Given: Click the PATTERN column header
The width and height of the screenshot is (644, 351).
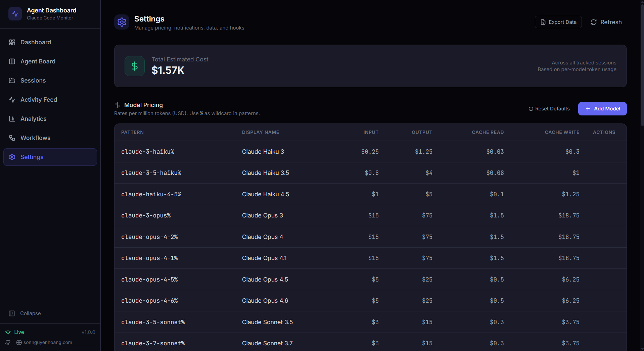Looking at the screenshot, I should pos(132,132).
